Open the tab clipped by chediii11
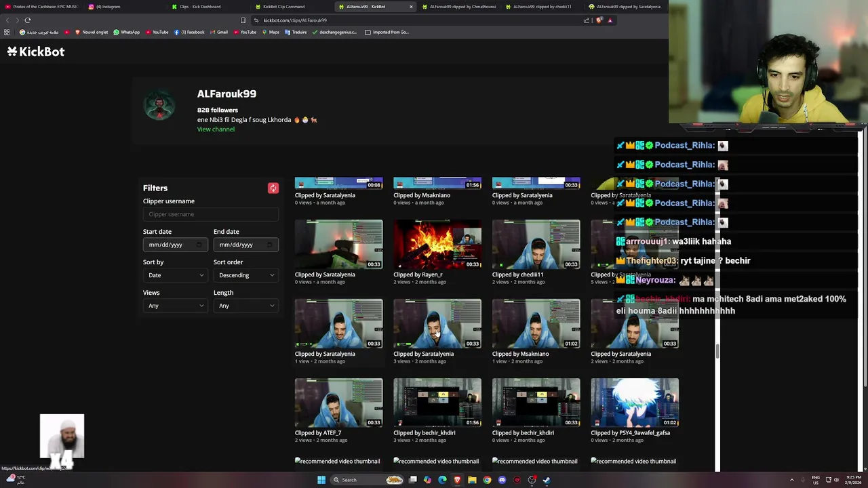868x488 pixels. coord(542,7)
